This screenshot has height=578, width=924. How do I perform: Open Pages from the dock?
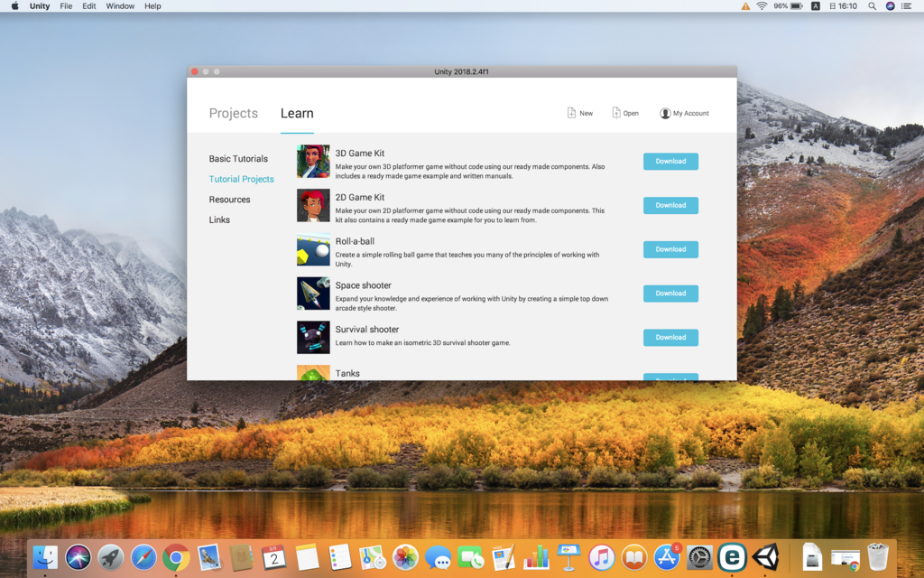point(504,557)
